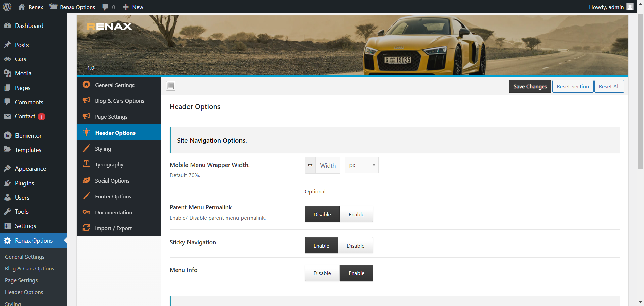
Task: Set Menu Info to Disable
Action: pyautogui.click(x=322, y=273)
